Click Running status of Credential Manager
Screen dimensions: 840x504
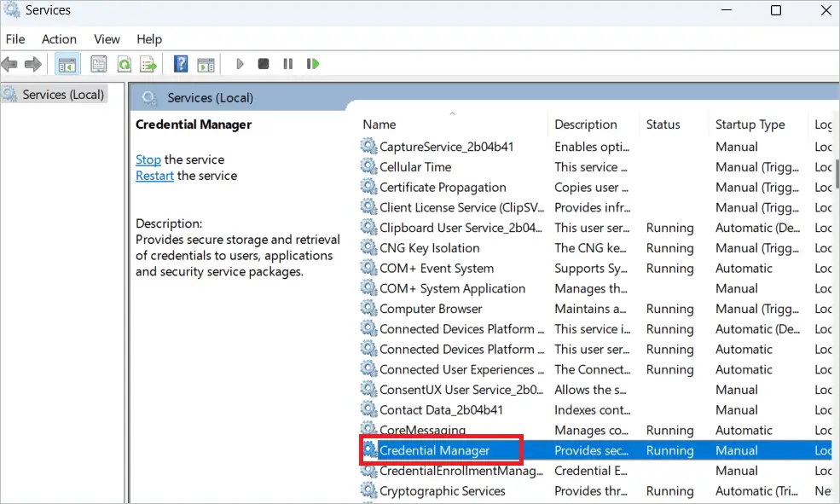[x=669, y=451]
